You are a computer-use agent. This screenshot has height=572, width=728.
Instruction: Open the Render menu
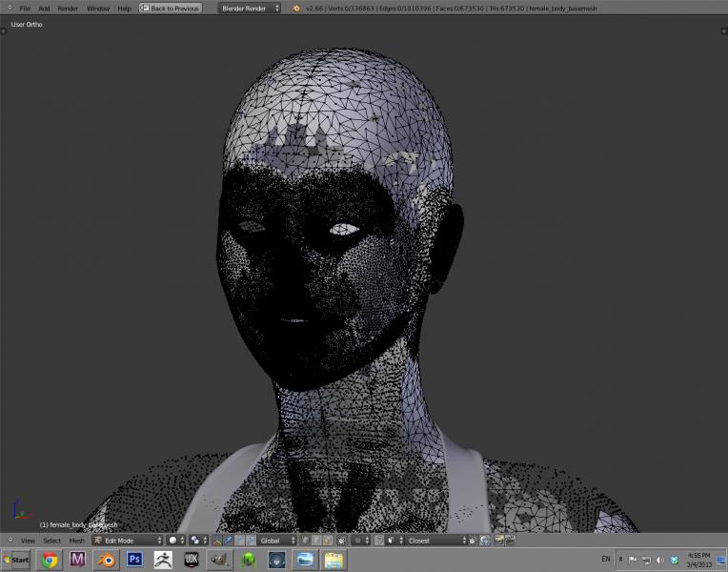pos(68,8)
